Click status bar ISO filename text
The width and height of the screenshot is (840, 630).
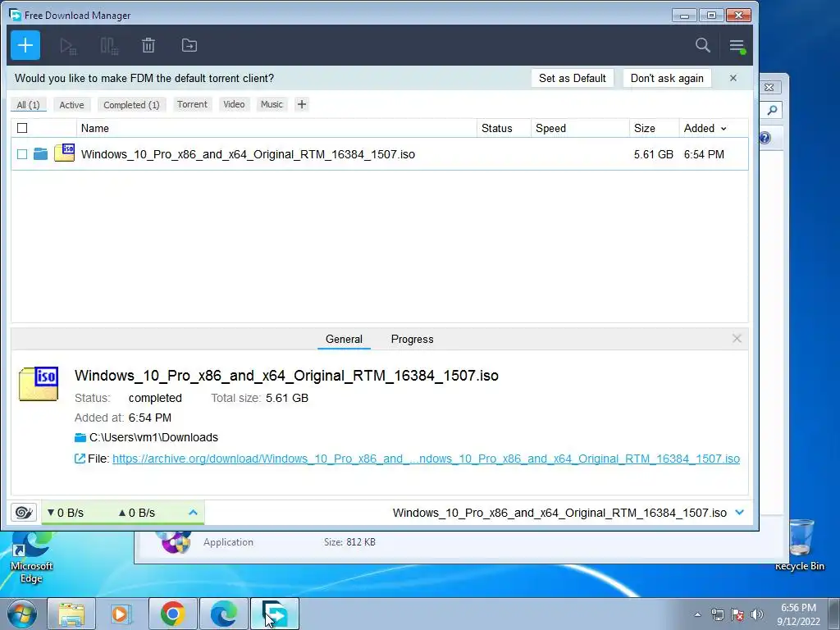(559, 513)
